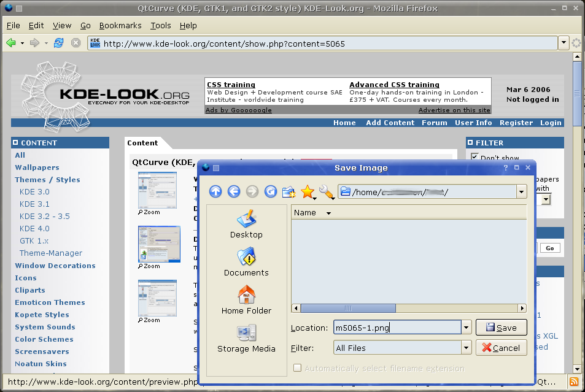This screenshot has width=585, height=392.
Task: Expand Firefox URL bar dropdown
Action: (x=564, y=43)
